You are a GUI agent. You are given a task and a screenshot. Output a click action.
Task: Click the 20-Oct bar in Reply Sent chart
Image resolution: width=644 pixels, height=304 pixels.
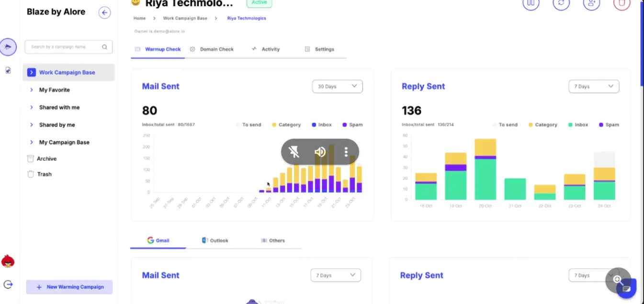(x=485, y=169)
